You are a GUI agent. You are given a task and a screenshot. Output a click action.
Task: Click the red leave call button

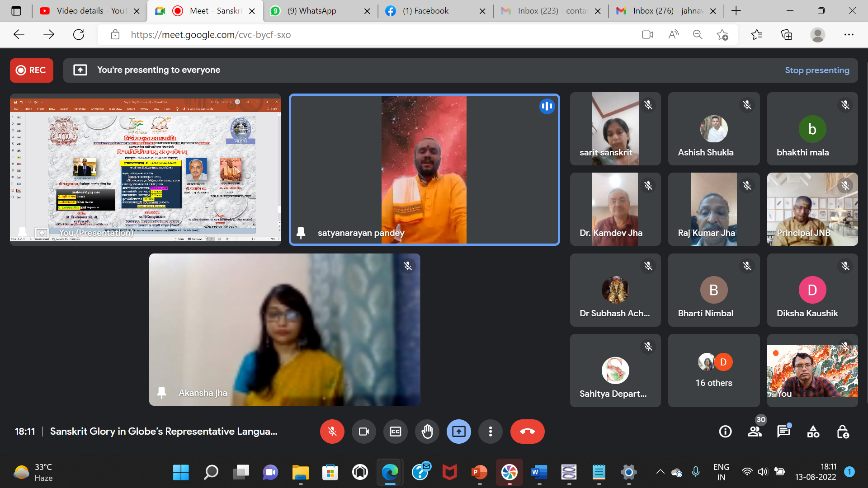pyautogui.click(x=527, y=432)
